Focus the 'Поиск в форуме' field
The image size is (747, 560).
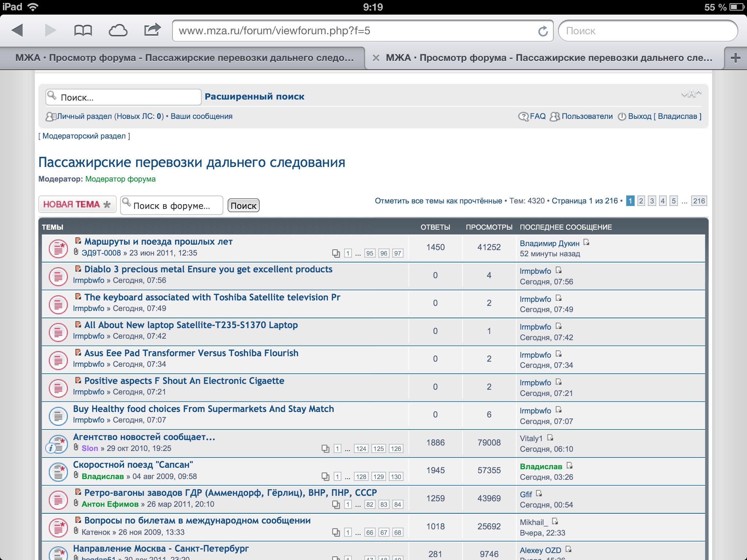[171, 206]
